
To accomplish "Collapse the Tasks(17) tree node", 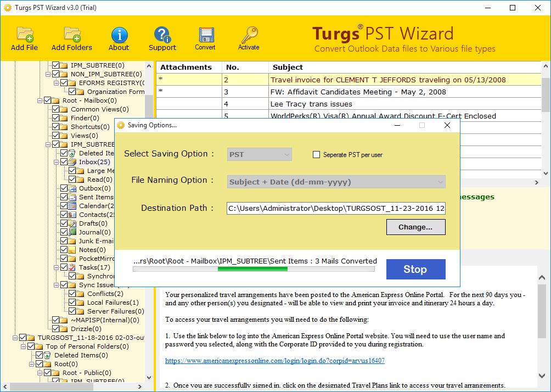I will 56,268.
